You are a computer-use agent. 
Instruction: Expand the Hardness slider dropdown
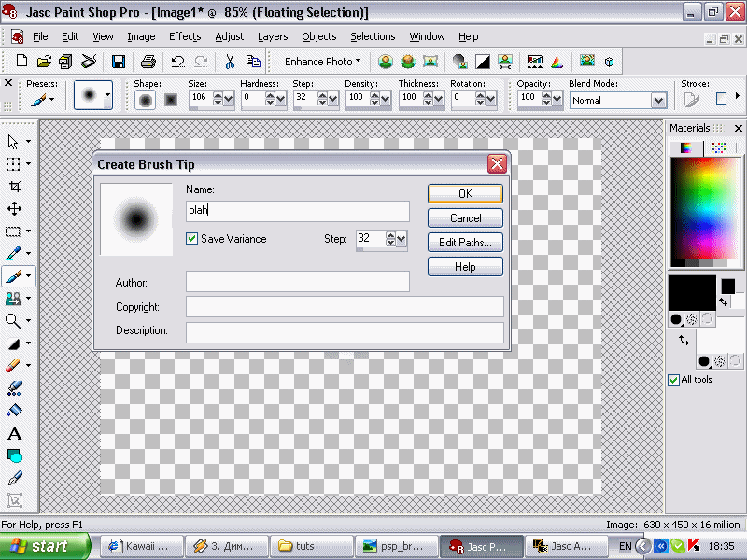pyautogui.click(x=281, y=99)
